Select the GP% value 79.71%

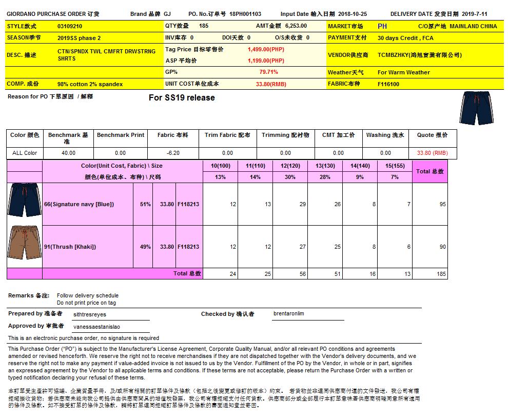pos(268,72)
